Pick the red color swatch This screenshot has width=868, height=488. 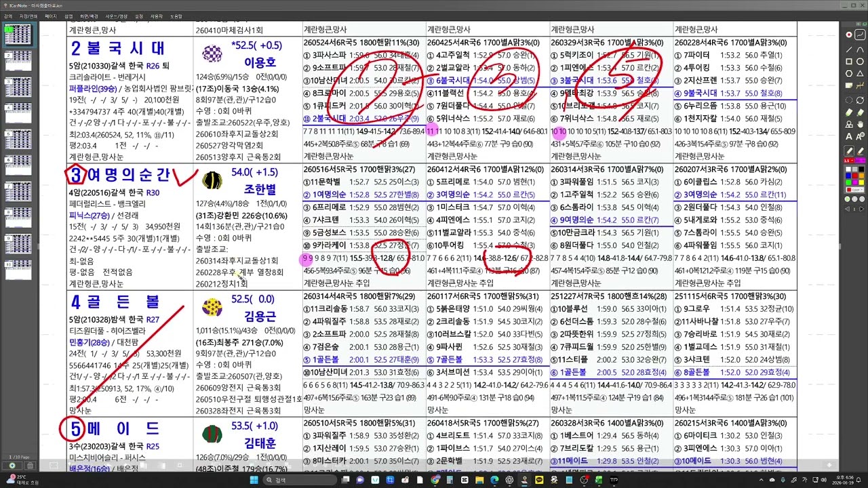854,174
